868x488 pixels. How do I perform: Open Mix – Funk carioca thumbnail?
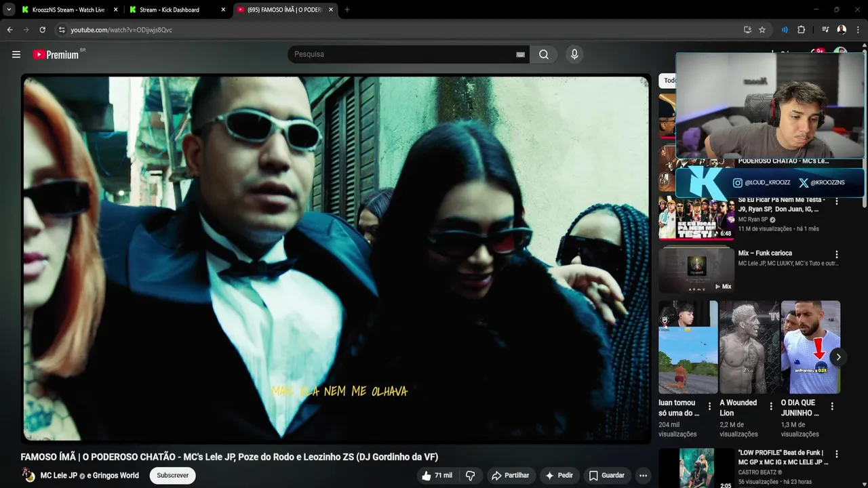click(x=696, y=270)
